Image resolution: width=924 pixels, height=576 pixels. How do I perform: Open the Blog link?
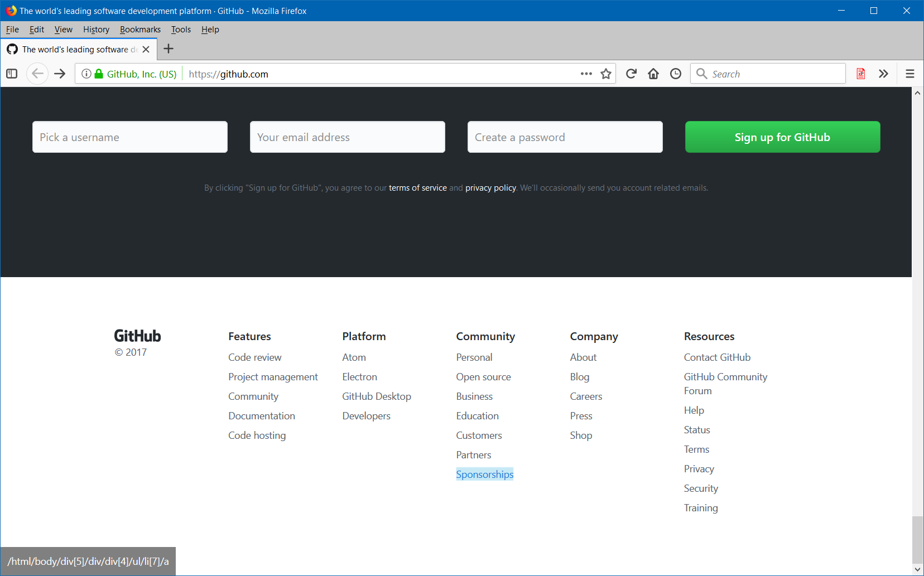click(580, 377)
